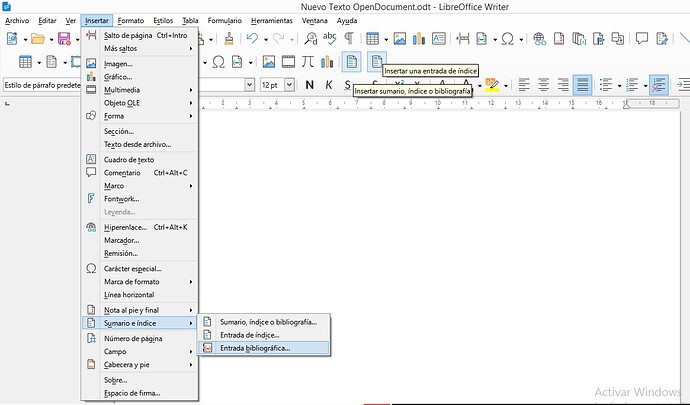Choose Entrada de índice... in submenu

pos(264,335)
